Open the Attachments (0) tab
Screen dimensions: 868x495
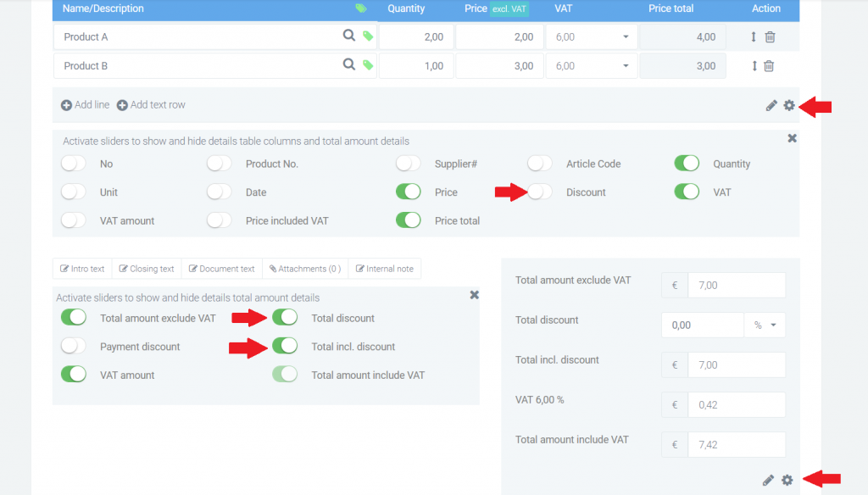[305, 269]
